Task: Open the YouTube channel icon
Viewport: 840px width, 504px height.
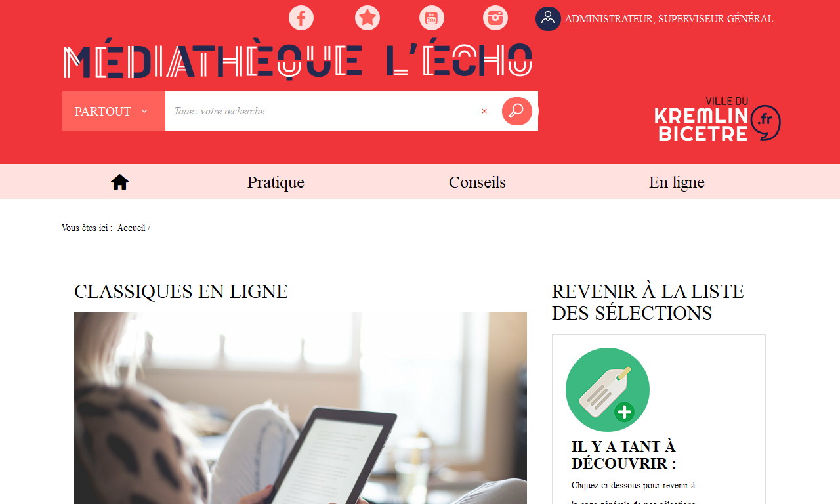Action: click(x=432, y=17)
